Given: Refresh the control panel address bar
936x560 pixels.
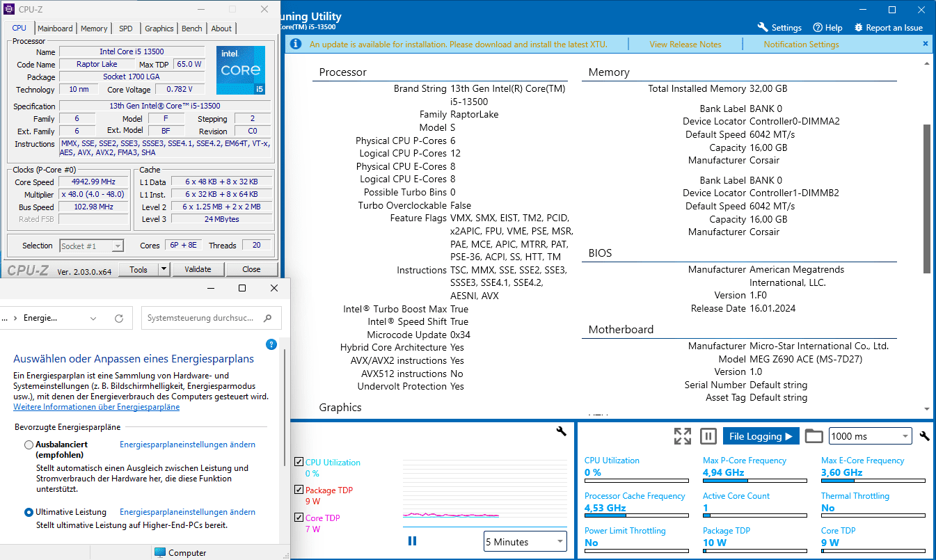Looking at the screenshot, I should (x=119, y=318).
